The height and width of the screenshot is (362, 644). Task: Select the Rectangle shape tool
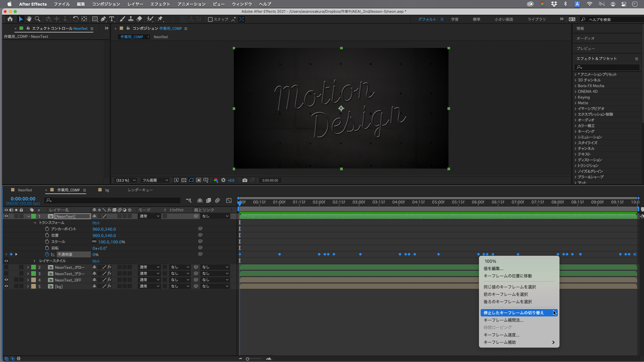click(95, 19)
